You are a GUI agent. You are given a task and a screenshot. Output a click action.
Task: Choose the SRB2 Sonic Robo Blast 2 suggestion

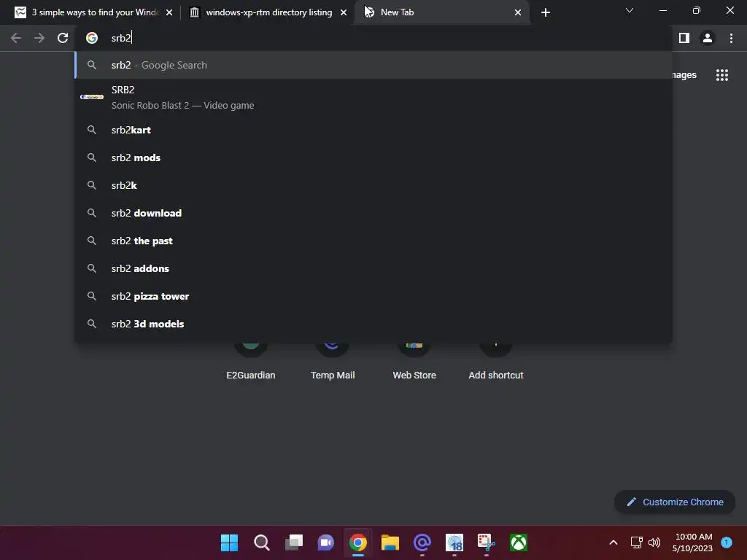point(373,97)
